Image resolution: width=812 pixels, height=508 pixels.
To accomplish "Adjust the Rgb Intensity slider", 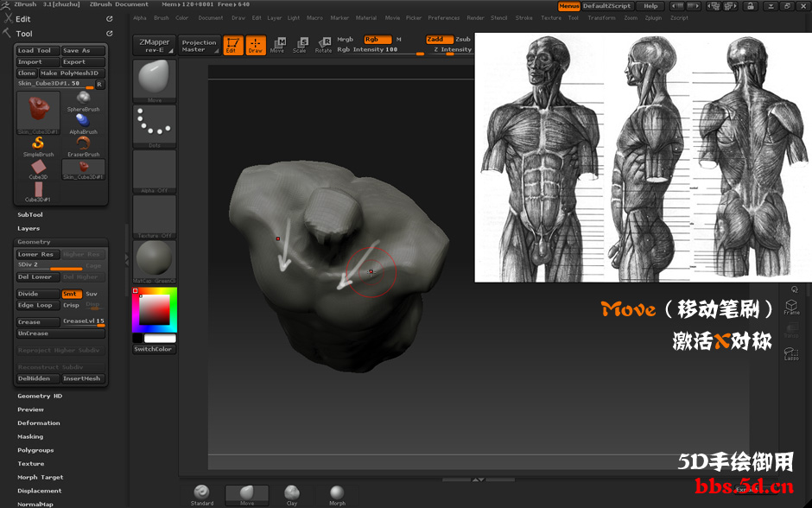I will 380,50.
